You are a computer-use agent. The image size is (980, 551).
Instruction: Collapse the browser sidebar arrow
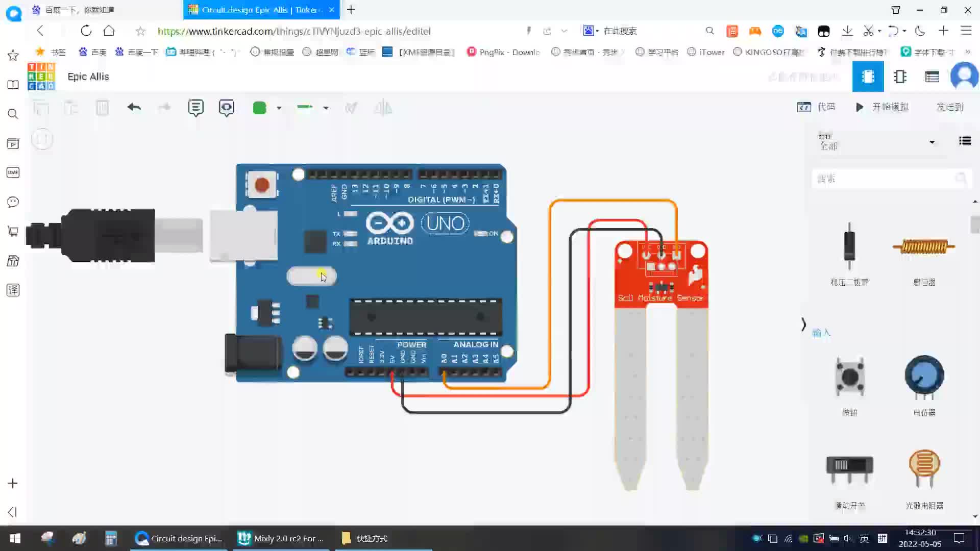coord(13,512)
